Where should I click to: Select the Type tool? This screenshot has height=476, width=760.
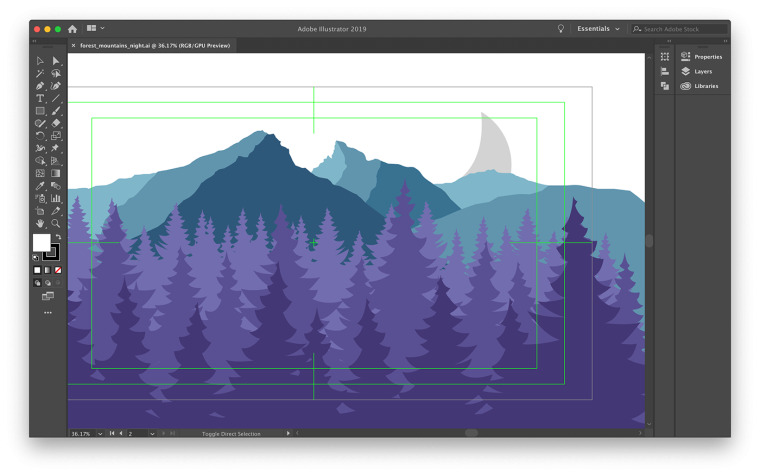pos(40,98)
